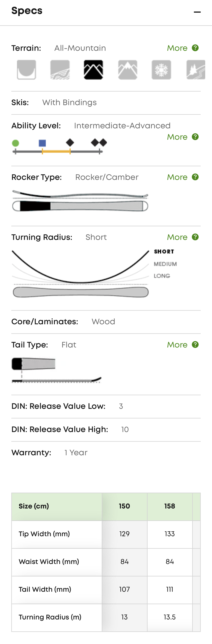Select the 150 size column header
The width and height of the screenshot is (212, 644).
(x=124, y=506)
